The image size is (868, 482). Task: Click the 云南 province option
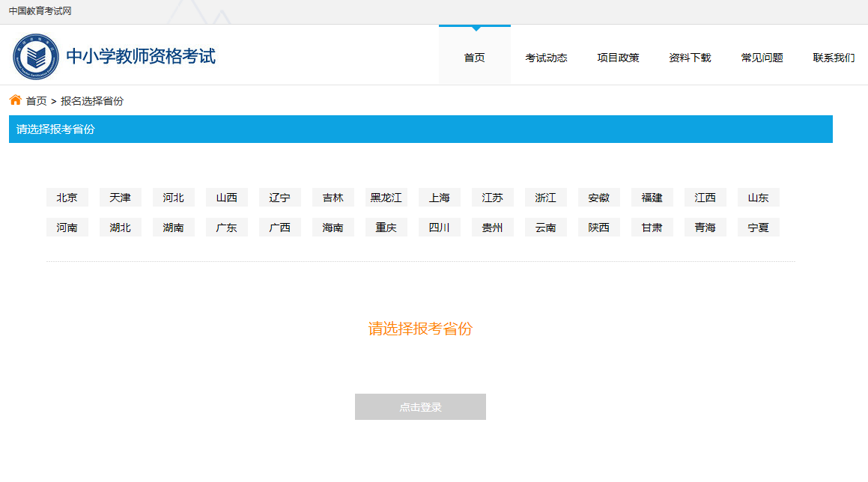[x=545, y=228]
